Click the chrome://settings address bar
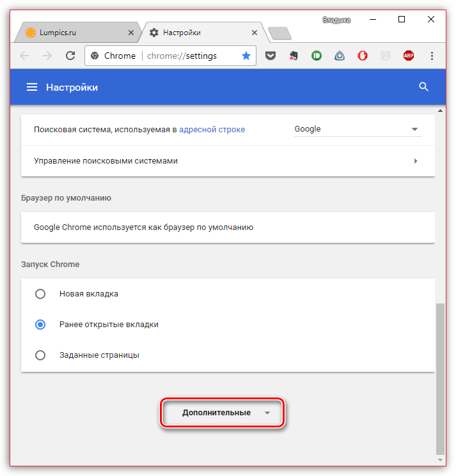The image size is (456, 476). [x=170, y=56]
